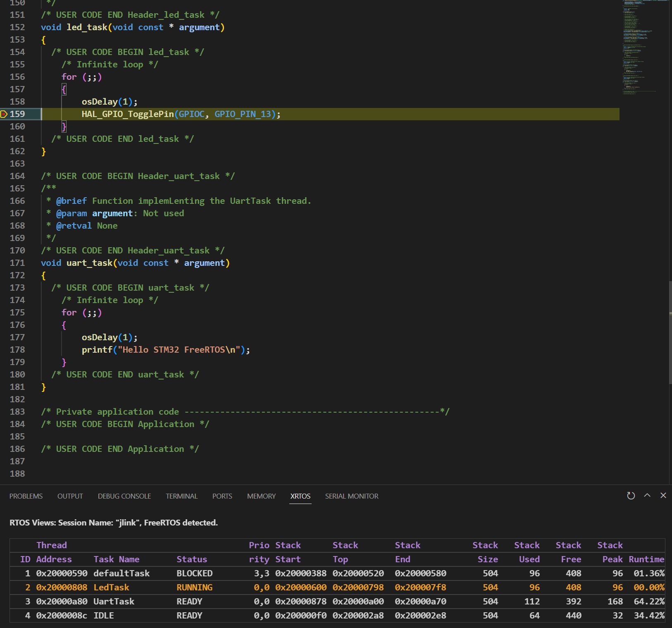Select the defaultTask row name
The width and height of the screenshot is (672, 628).
point(122,573)
